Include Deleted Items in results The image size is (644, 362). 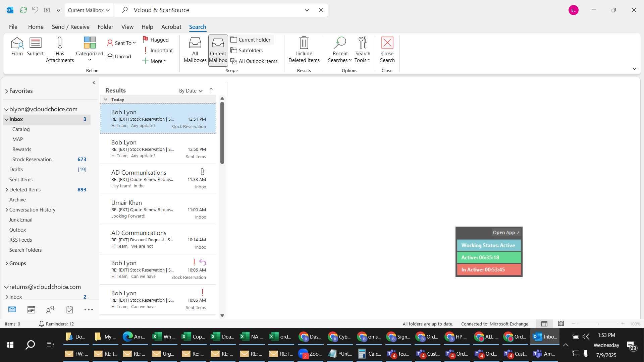(x=304, y=50)
